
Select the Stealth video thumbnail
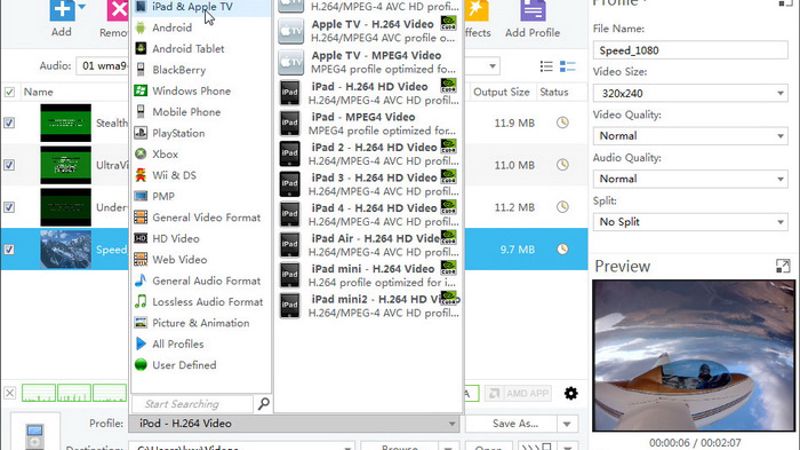click(66, 123)
